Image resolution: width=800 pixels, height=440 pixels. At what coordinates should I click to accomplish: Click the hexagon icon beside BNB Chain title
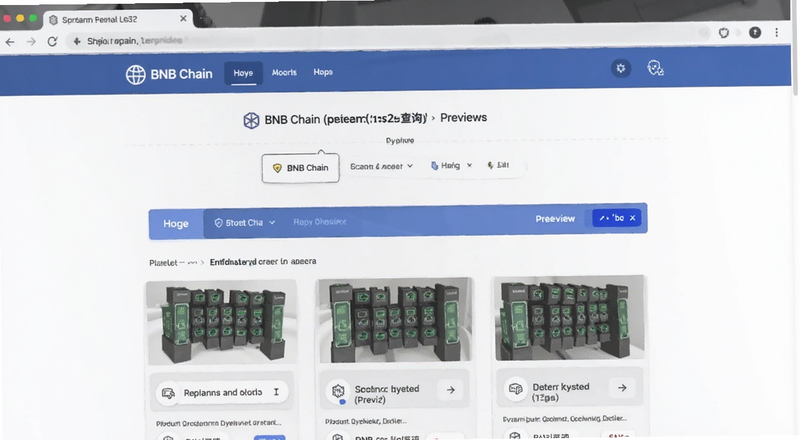251,120
